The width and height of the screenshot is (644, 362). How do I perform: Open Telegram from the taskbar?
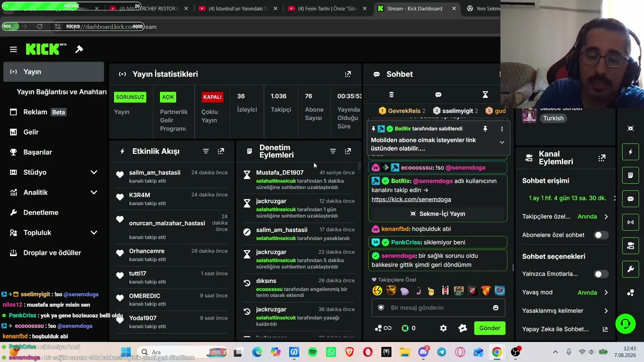(441, 352)
